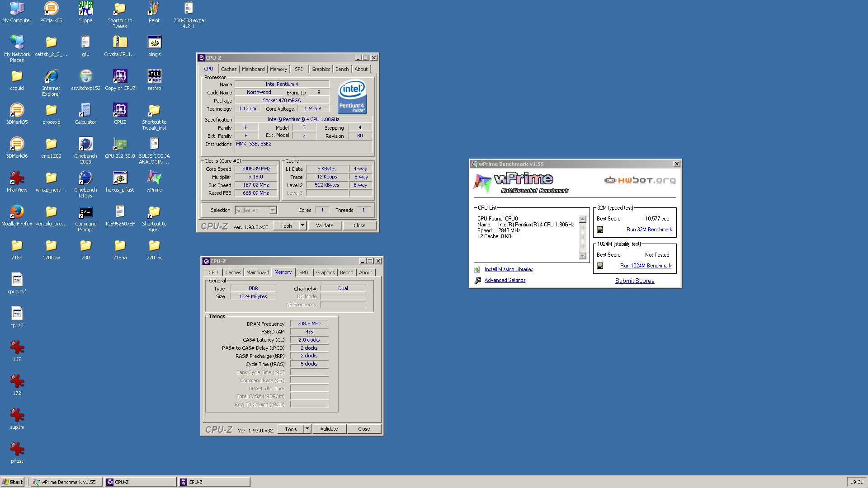
Task: Click Run 1024M Benchmark link
Action: click(646, 266)
